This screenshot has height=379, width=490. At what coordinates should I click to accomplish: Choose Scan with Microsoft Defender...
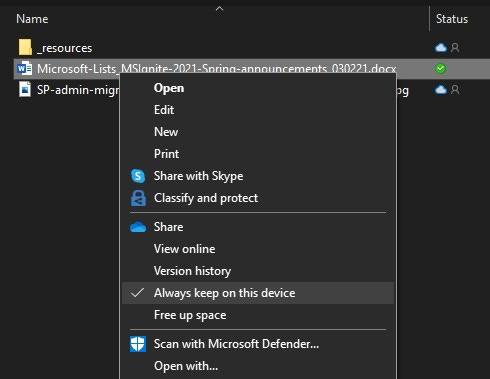(258, 344)
